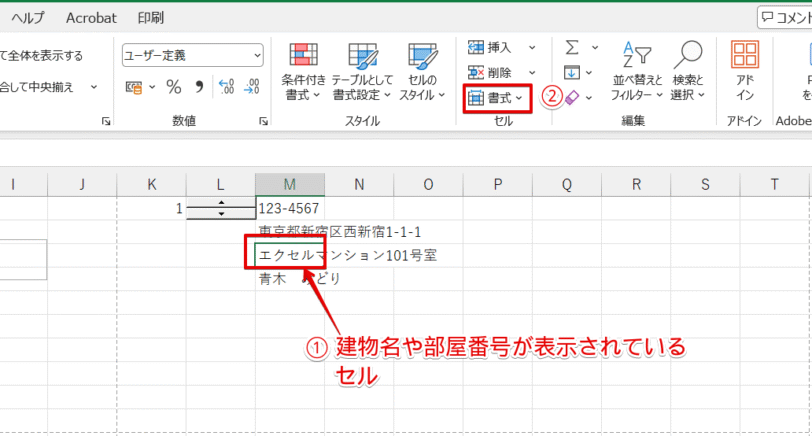Viewport: 812px width, 436px height.
Task: Expand the AutoSum dropdown arrow
Action: click(595, 48)
